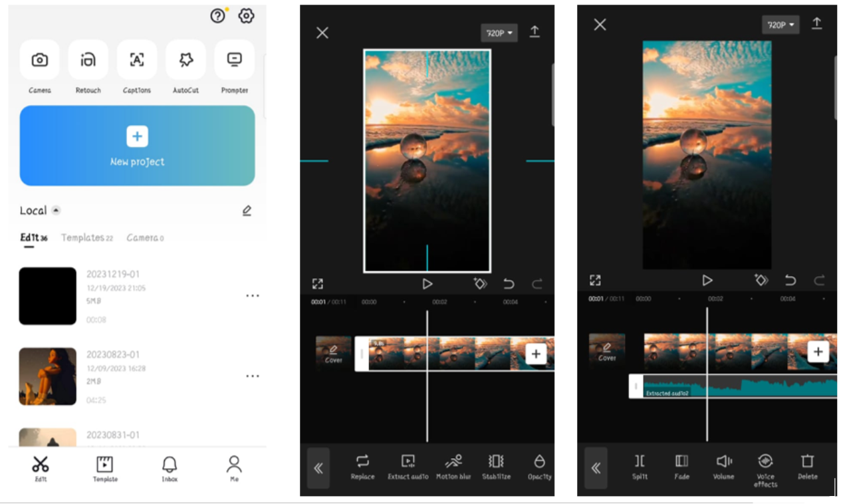Open 720P resolution dropdown in middle editor
The width and height of the screenshot is (847, 504).
[499, 33]
